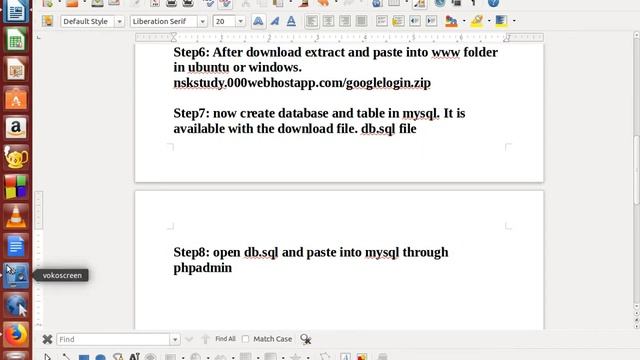Apply the paragraph background color
Viewport: 640px width, 360px height.
(x=501, y=21)
